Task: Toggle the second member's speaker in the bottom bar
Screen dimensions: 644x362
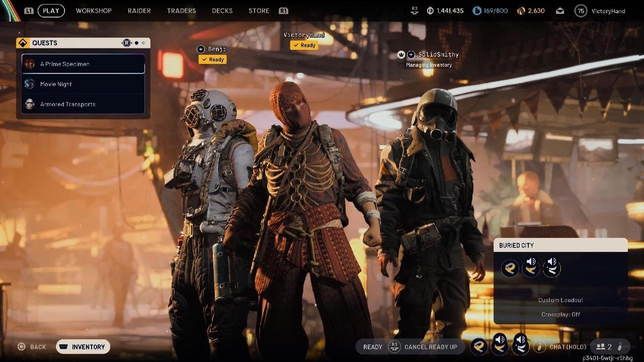Action: coord(500,339)
